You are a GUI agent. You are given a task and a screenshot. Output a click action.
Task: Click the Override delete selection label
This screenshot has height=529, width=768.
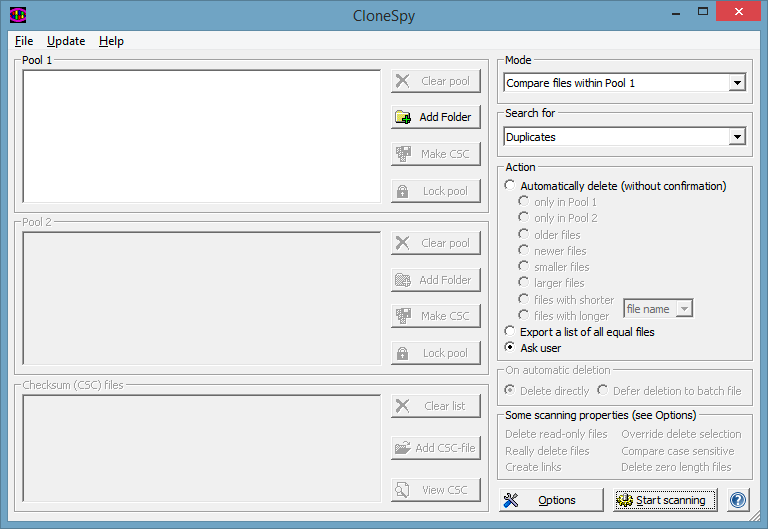(681, 434)
